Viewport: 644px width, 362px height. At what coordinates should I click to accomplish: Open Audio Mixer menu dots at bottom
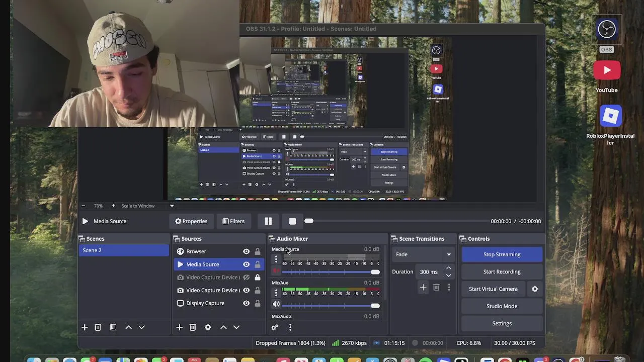click(290, 327)
